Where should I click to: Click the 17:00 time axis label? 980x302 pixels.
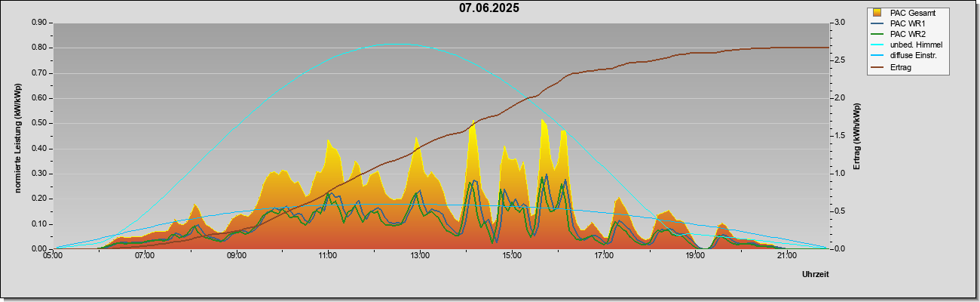[x=603, y=257]
